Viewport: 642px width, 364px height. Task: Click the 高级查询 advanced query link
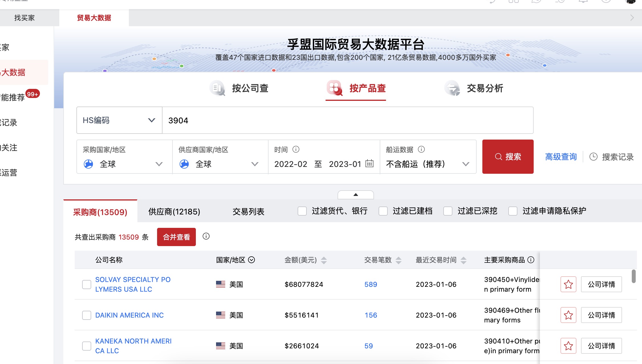pos(560,157)
